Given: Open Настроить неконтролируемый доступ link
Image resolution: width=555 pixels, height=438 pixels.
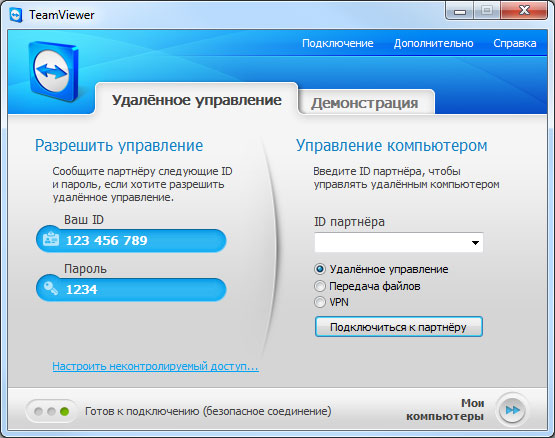Looking at the screenshot, I should click(x=155, y=366).
